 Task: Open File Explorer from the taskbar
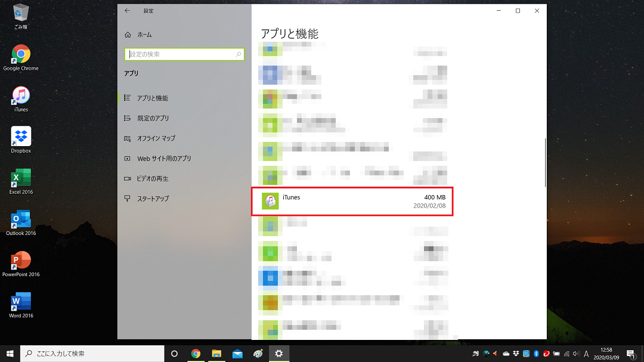point(216,354)
